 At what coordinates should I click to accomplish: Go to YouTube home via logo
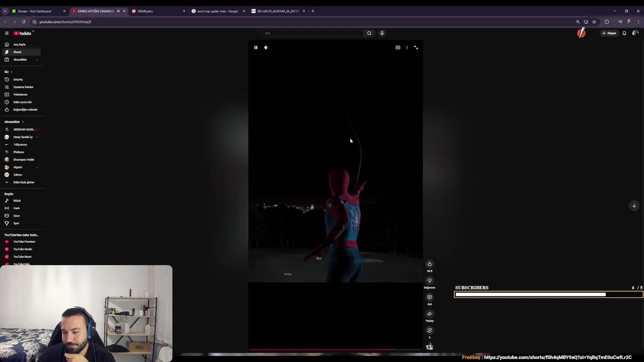tap(23, 33)
